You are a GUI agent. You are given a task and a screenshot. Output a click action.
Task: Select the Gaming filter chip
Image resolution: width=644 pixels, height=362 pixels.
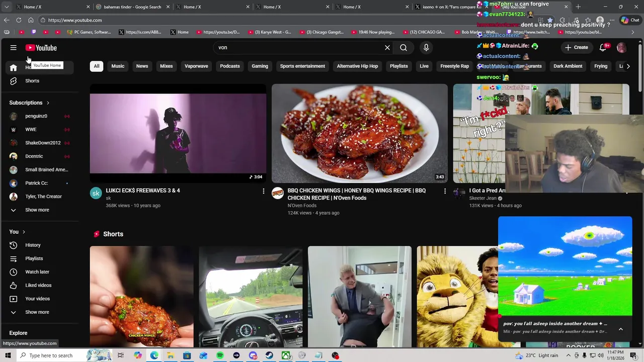pos(260,66)
